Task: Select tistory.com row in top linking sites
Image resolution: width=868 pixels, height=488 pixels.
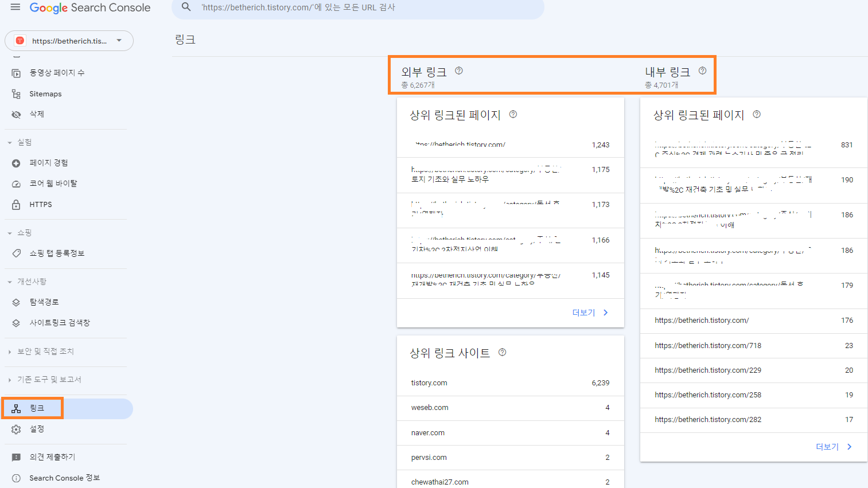Action: [511, 383]
